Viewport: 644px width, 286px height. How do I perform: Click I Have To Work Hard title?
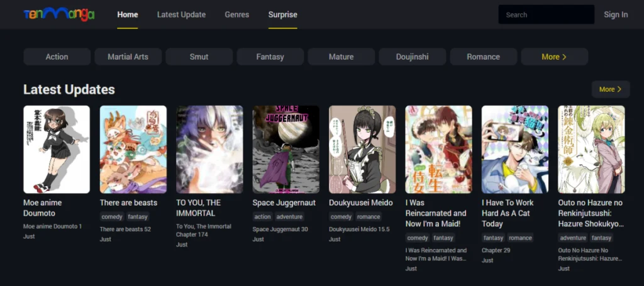coord(508,213)
